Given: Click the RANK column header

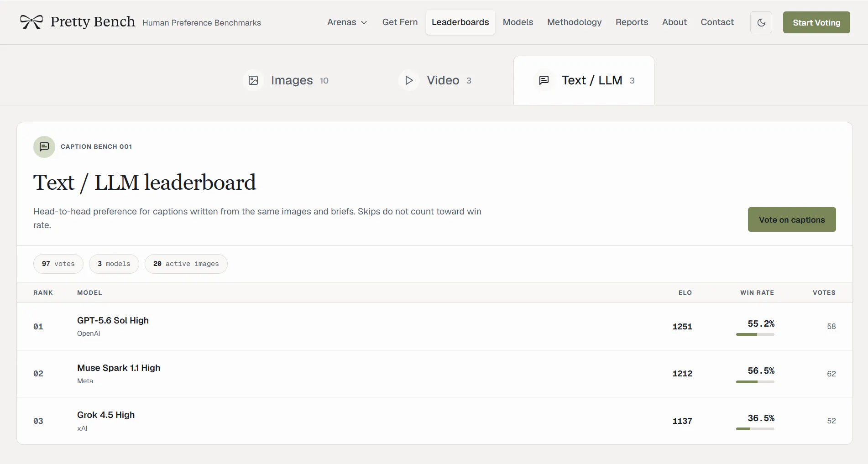Looking at the screenshot, I should [43, 292].
